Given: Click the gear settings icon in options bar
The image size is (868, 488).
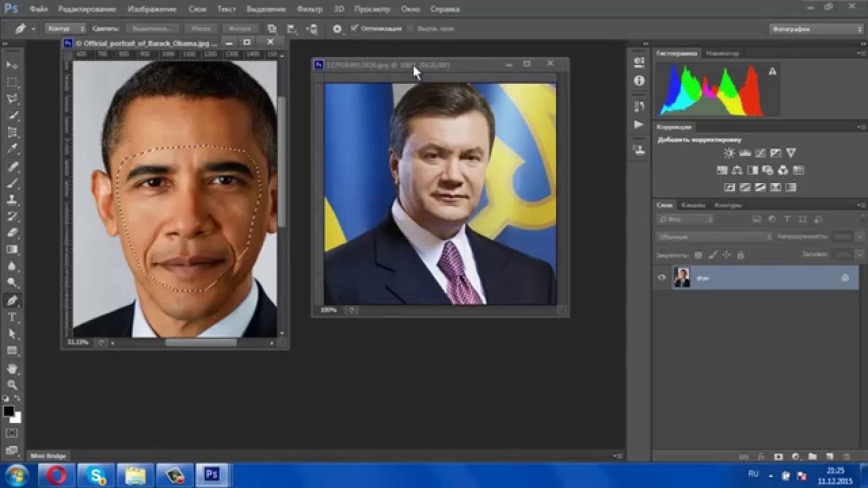Looking at the screenshot, I should click(338, 29).
